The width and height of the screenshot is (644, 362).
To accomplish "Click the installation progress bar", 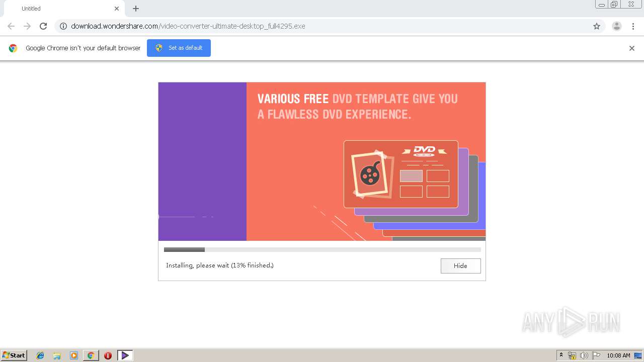I will 322,249.
